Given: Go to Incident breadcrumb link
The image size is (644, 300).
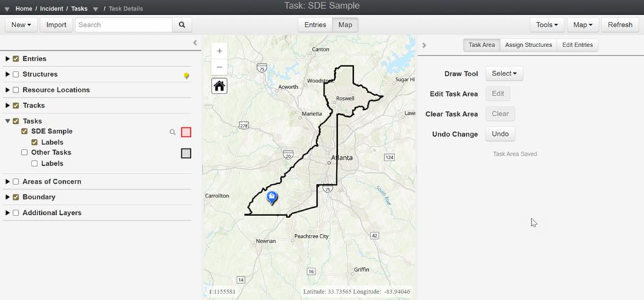Looking at the screenshot, I should 52,8.
